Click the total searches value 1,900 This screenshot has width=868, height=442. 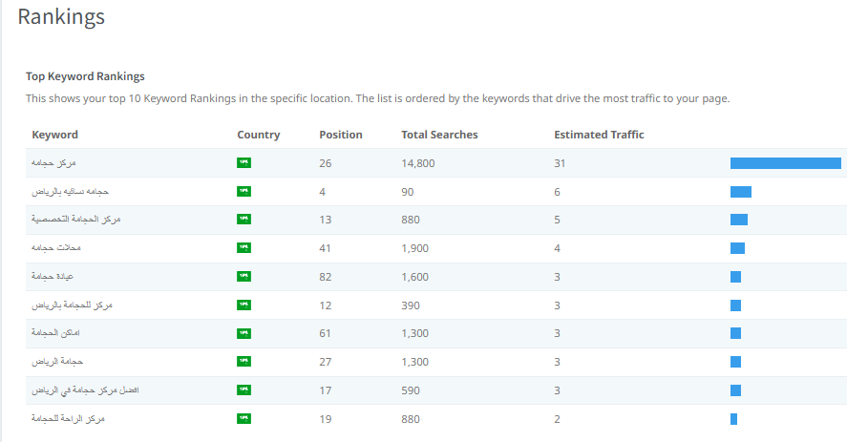415,248
